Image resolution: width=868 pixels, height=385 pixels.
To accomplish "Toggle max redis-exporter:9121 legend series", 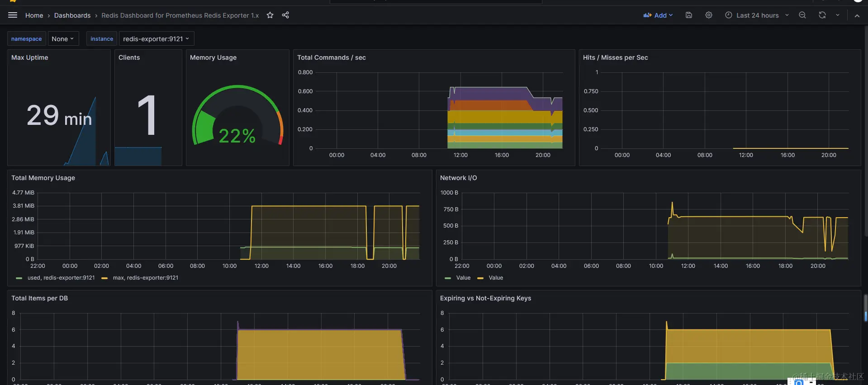I will click(140, 278).
